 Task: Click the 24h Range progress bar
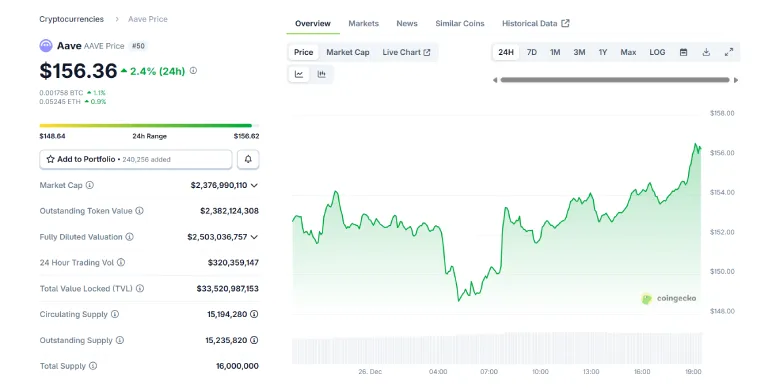pos(149,125)
